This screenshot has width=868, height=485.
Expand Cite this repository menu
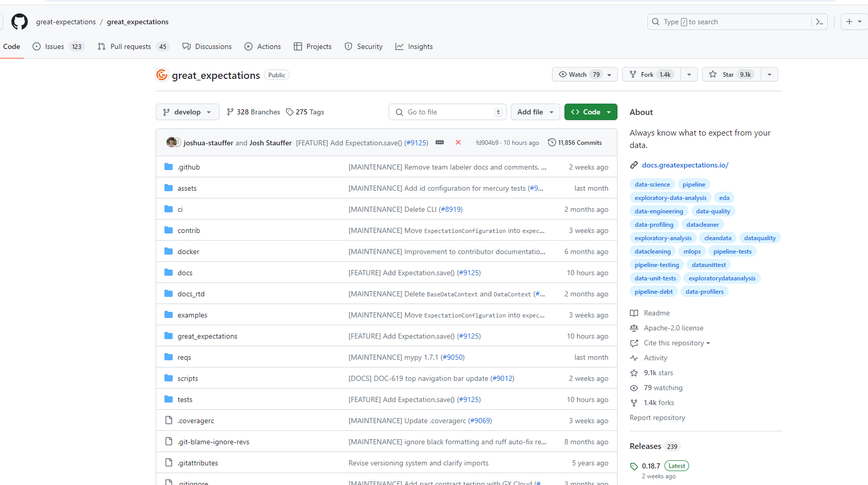click(x=676, y=343)
